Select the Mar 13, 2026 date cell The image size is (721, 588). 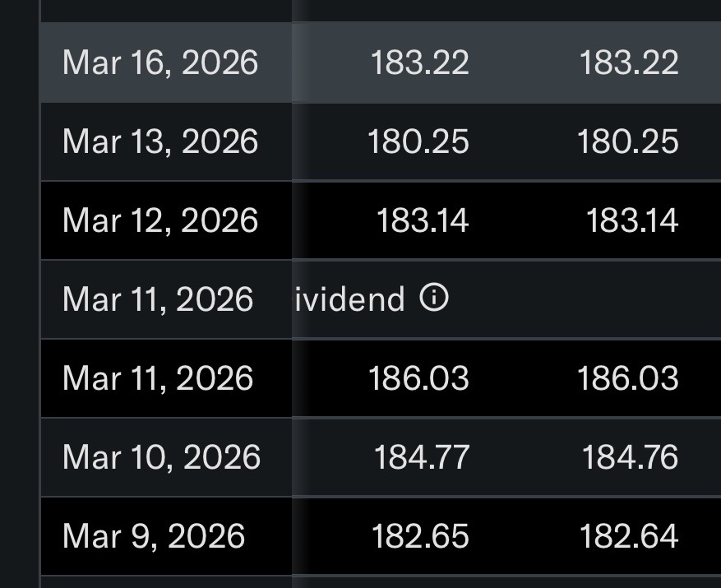[160, 142]
